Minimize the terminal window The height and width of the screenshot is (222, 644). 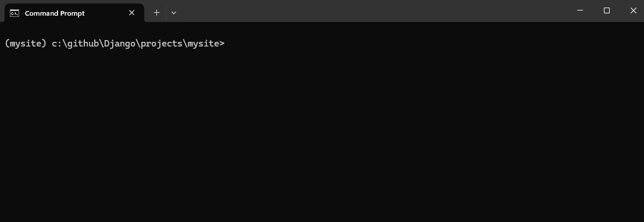580,10
